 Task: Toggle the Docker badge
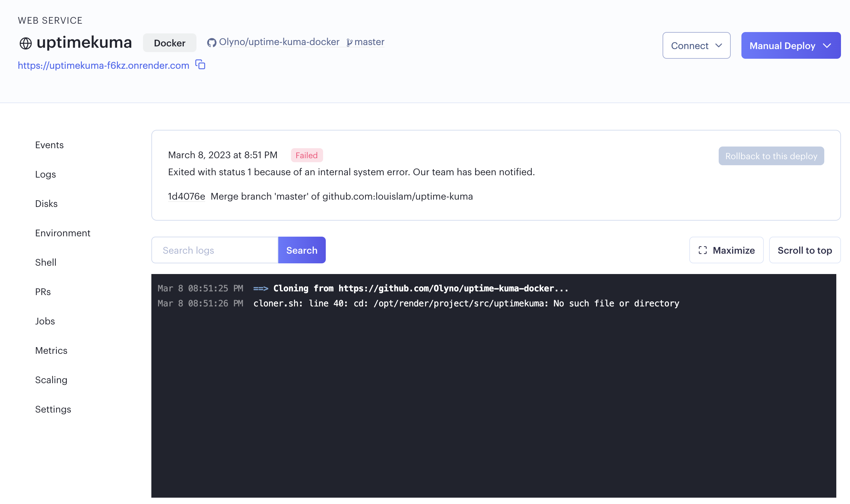pyautogui.click(x=170, y=43)
